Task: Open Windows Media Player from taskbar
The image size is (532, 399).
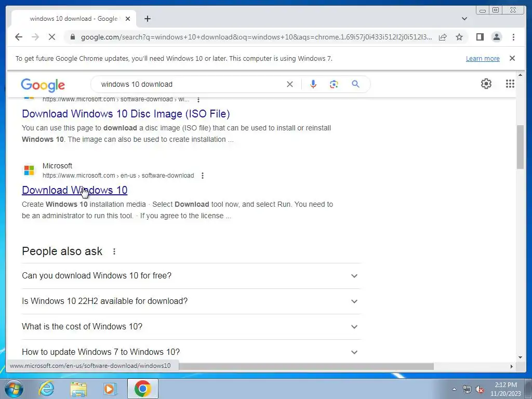Action: coord(110,389)
